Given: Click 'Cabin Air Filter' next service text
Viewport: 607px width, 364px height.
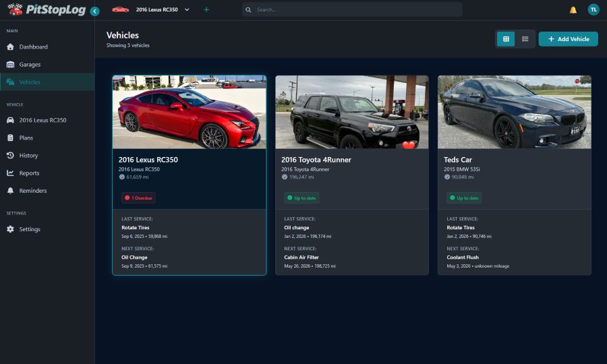Looking at the screenshot, I should pos(301,257).
